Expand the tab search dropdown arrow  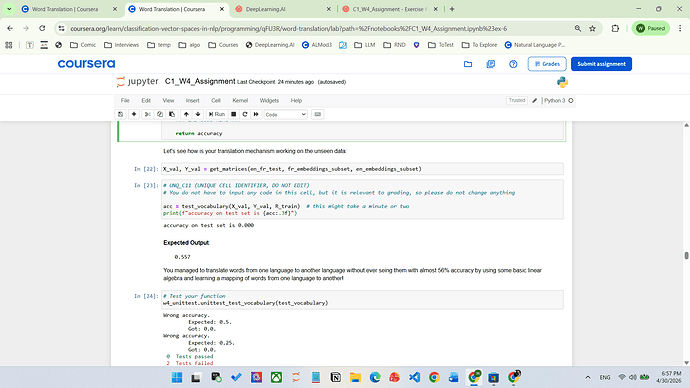pos(9,9)
